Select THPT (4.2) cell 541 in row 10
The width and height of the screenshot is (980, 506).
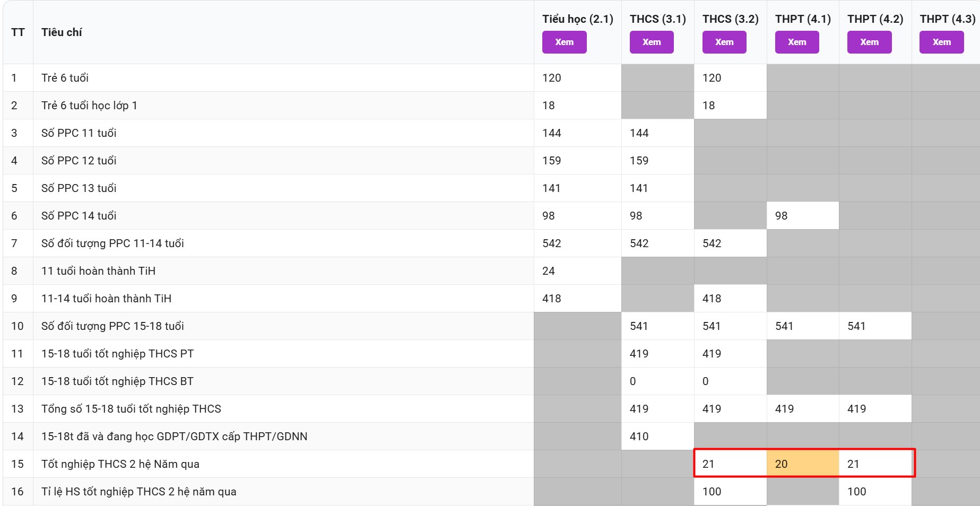click(856, 326)
